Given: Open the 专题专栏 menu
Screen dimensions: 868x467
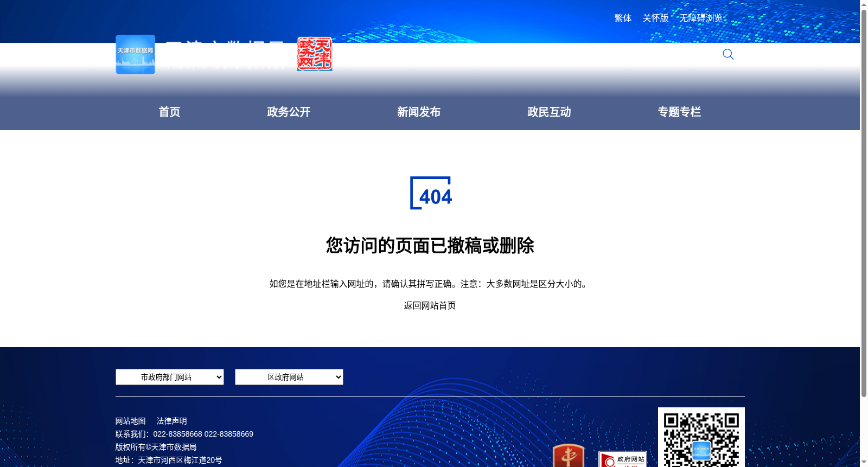Looking at the screenshot, I should point(679,112).
